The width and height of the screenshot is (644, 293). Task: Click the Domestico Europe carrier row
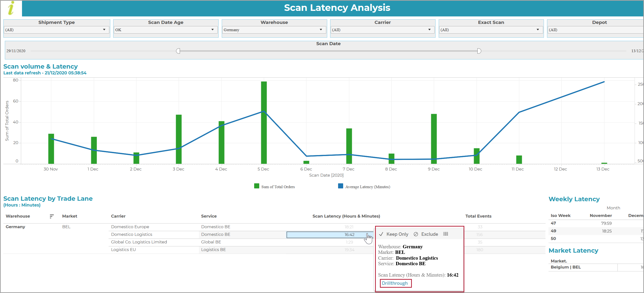[130, 227]
